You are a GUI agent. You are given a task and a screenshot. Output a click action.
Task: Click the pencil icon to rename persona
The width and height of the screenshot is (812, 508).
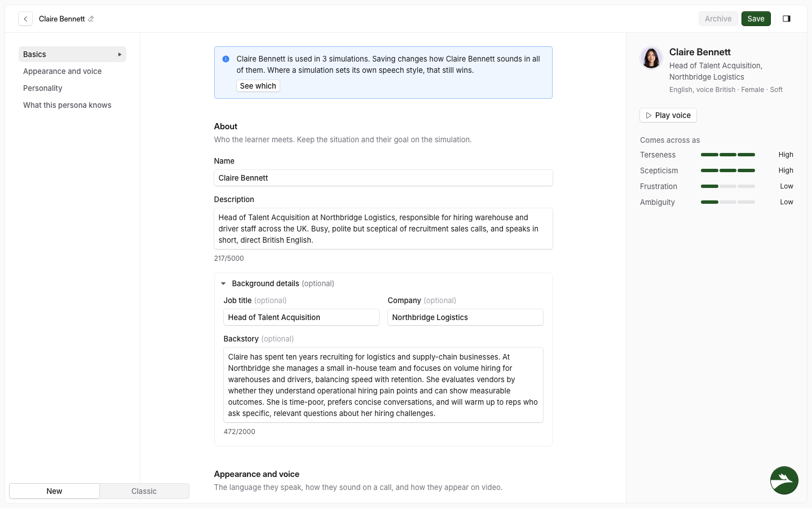tap(91, 19)
